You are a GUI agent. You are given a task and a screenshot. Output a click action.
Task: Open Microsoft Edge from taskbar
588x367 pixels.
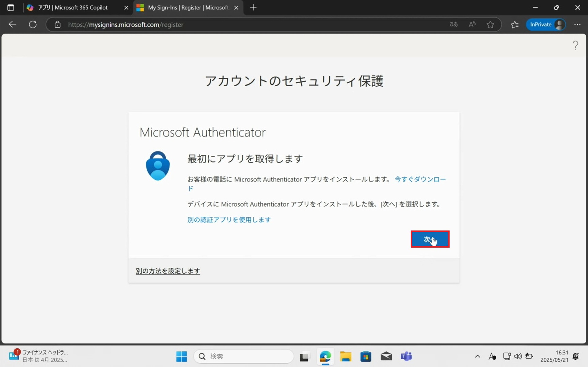pyautogui.click(x=325, y=357)
